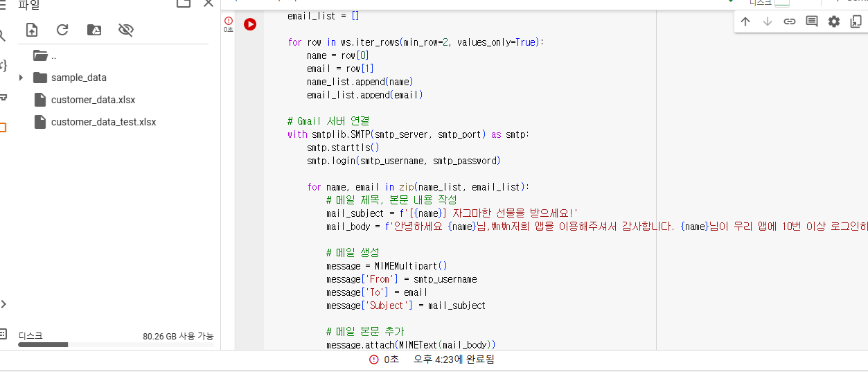Viewport: 868px width, 372px height.
Task: Refresh the file browser listing
Action: [x=62, y=30]
